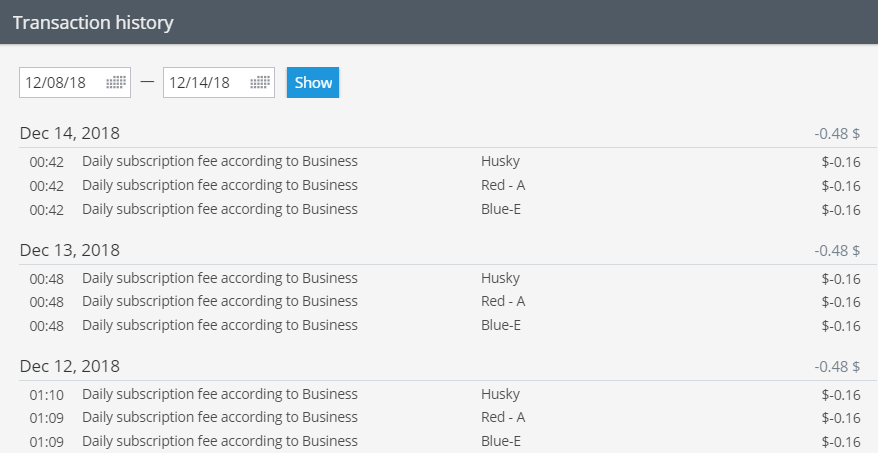
Task: Select the Dec 14, 2018 date heading
Action: point(70,133)
